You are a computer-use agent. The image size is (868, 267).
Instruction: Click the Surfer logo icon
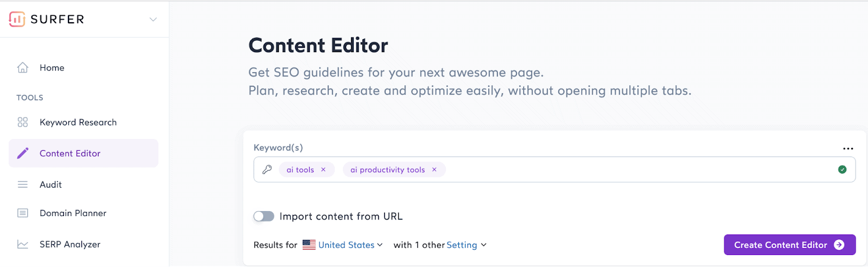(17, 19)
